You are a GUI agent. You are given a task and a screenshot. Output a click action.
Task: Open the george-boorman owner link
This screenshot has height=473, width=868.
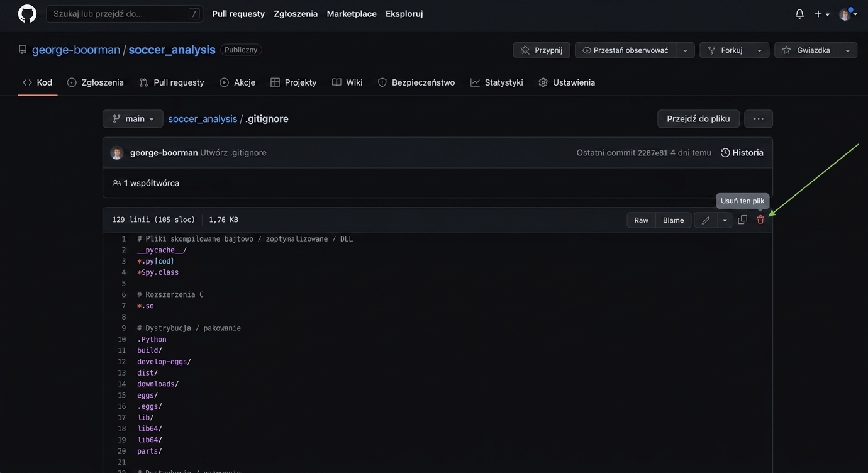(76, 50)
